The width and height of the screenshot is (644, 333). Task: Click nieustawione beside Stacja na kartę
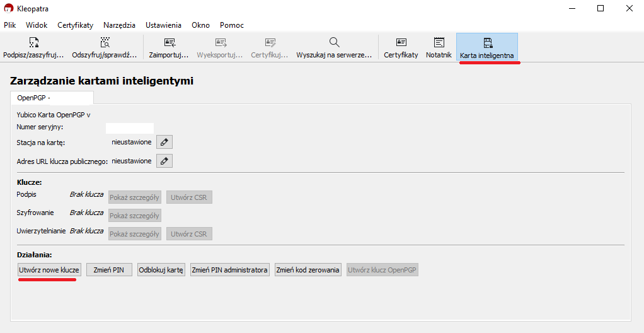[132, 143]
